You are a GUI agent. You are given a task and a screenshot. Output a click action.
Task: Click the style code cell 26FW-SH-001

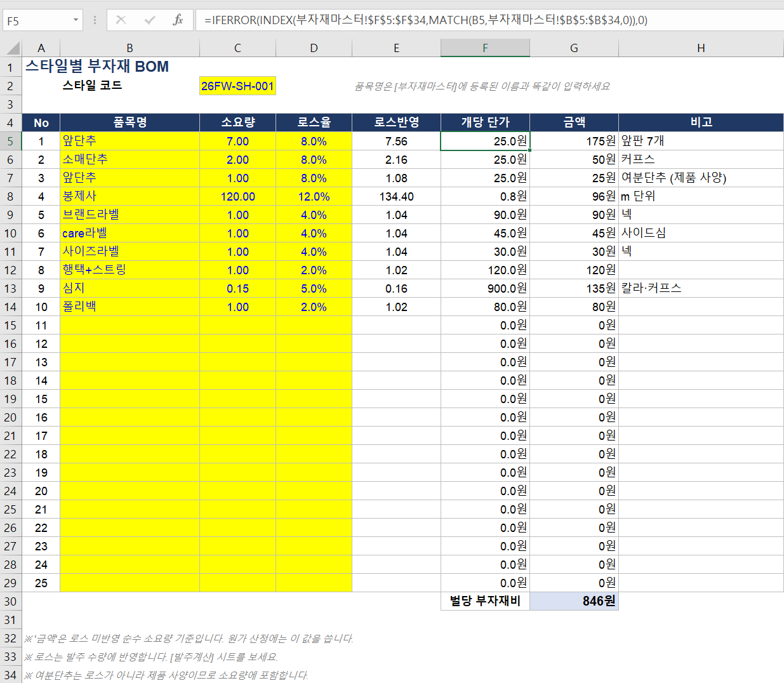(x=237, y=86)
